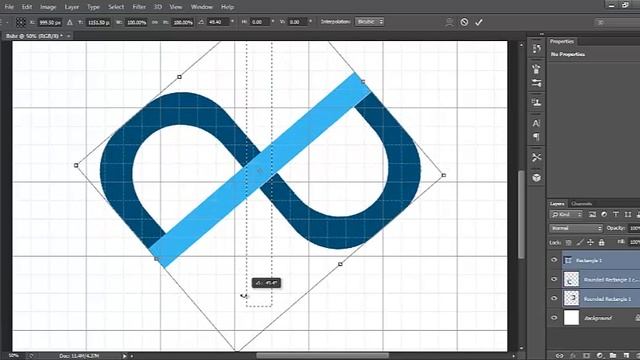Filter layers by shape layers icon
The width and height of the screenshot is (640, 360).
click(628, 214)
